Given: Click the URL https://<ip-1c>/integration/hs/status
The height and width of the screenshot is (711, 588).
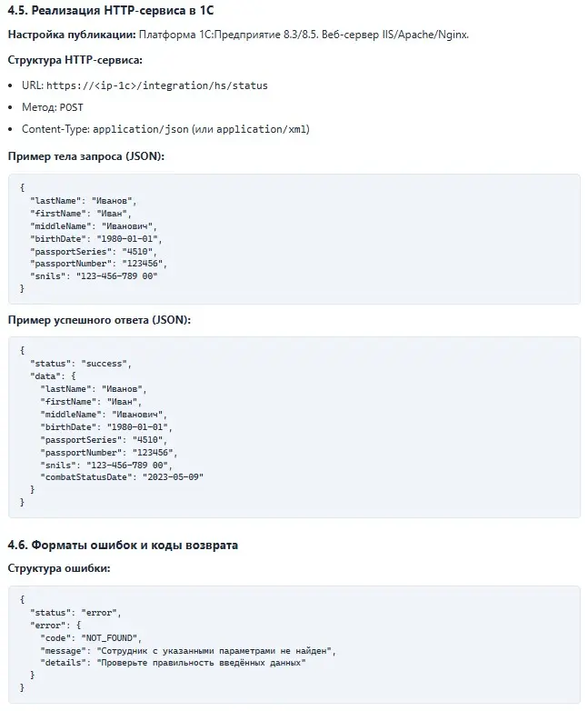Looking at the screenshot, I should 157,85.
